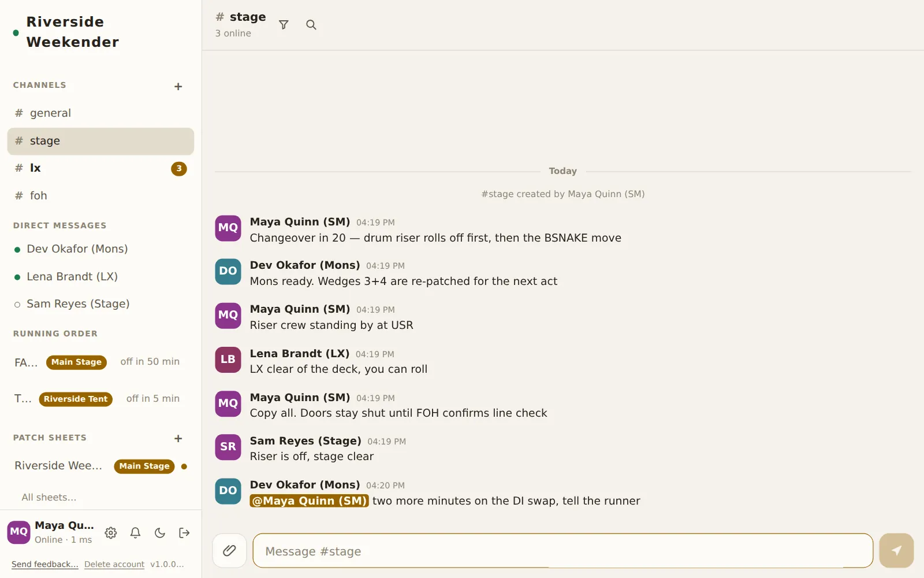Open direct message with Sam Reyes (Stage)
Screen dimensions: 924x578
(100, 304)
